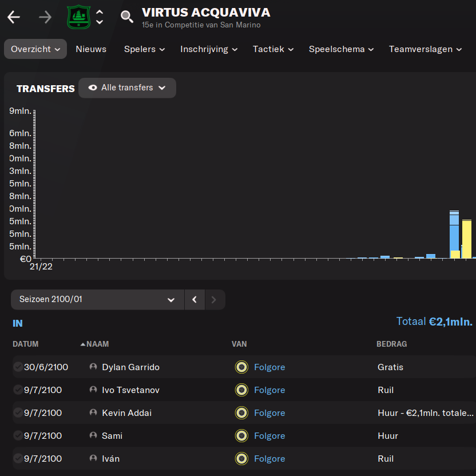Viewport: 476px width, 476px height.
Task: Open the Nieuws tab
Action: tap(91, 49)
